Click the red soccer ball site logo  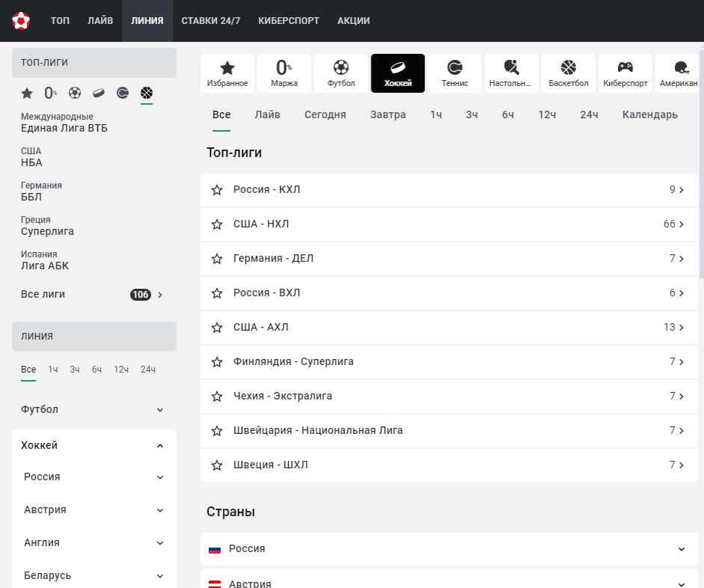(21, 21)
